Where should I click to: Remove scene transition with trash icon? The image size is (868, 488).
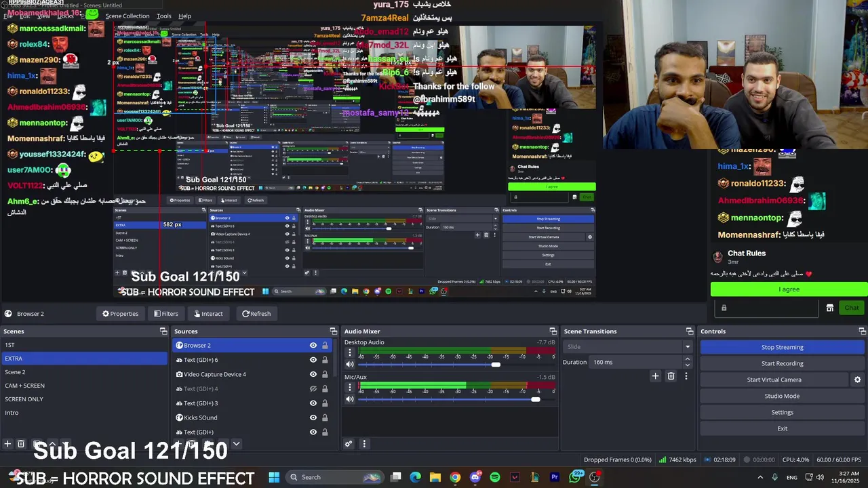[x=671, y=375]
